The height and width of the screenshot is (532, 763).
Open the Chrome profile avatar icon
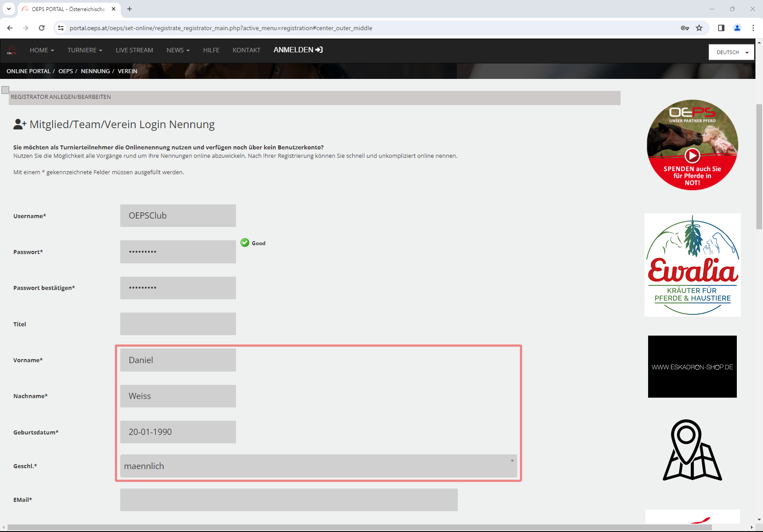pyautogui.click(x=737, y=28)
